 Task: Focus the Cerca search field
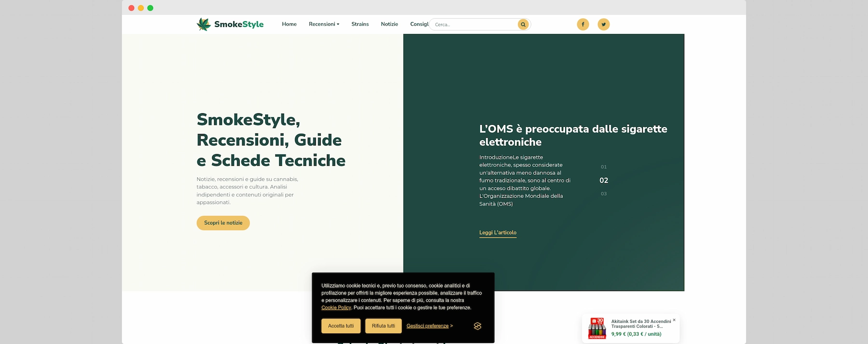(x=473, y=25)
